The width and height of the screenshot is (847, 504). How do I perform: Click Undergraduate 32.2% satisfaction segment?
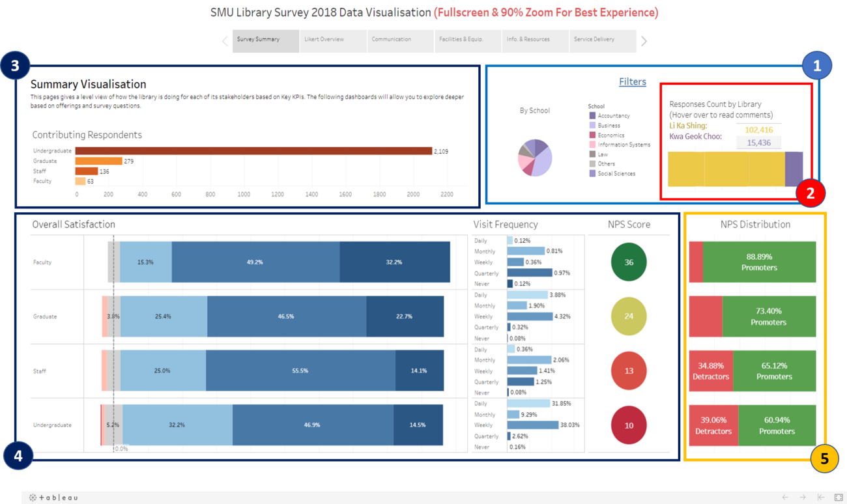pyautogui.click(x=178, y=425)
